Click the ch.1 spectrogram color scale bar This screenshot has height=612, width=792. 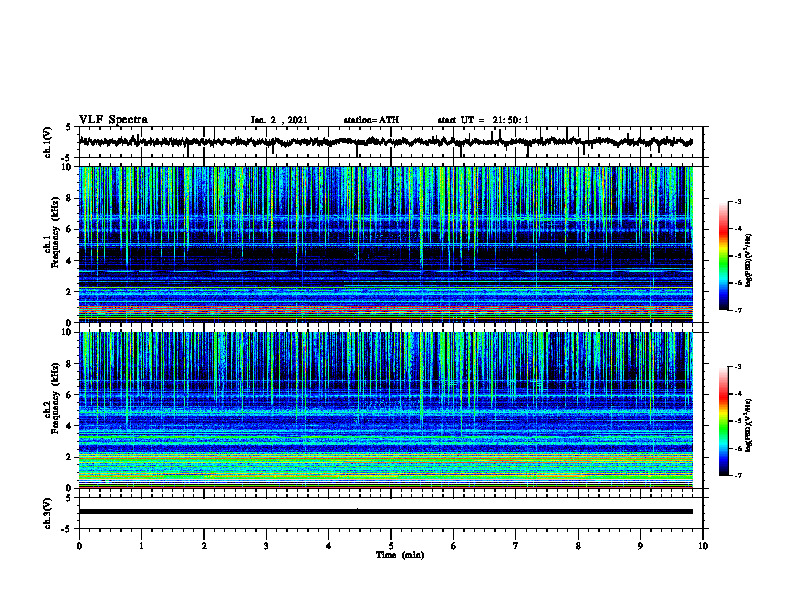pos(723,256)
